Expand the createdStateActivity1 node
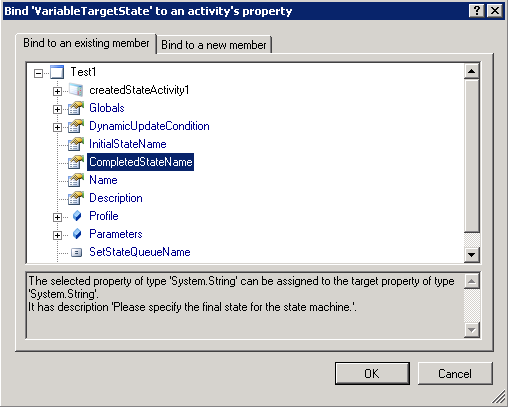The width and height of the screenshot is (508, 407). pyautogui.click(x=57, y=91)
